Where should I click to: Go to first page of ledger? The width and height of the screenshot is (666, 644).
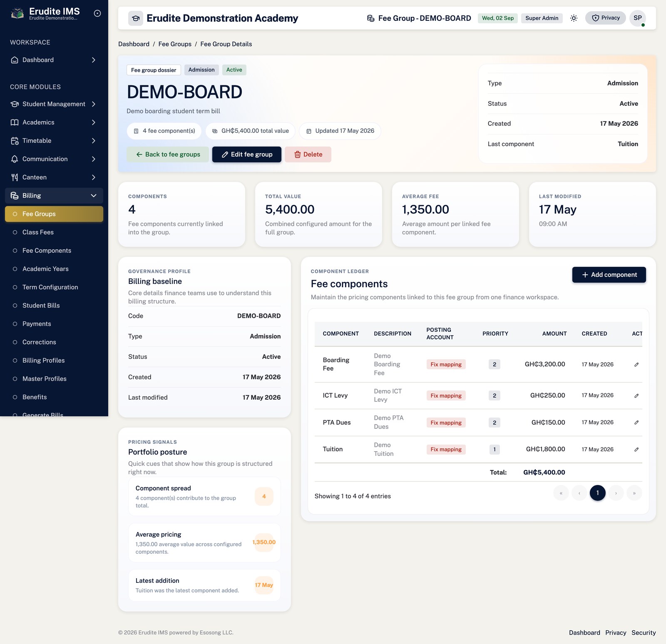[561, 493]
